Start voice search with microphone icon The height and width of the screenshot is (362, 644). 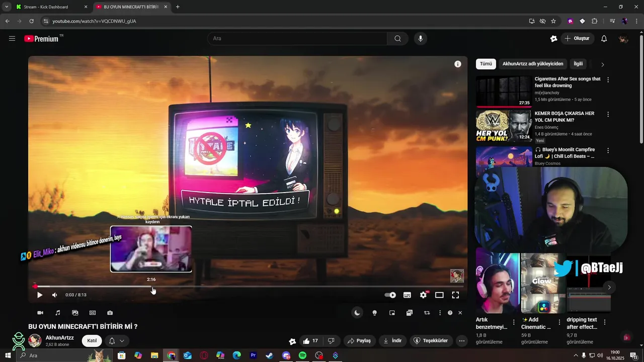coord(421,39)
